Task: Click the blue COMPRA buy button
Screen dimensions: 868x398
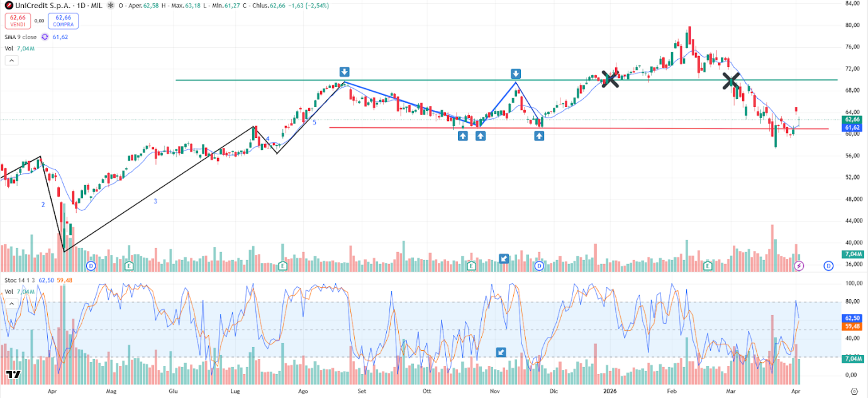Action: (63, 21)
